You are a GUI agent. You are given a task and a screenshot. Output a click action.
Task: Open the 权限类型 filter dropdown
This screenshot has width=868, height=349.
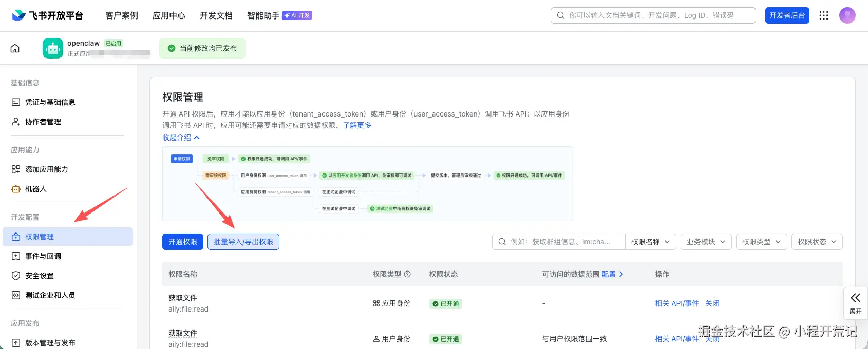[762, 242]
